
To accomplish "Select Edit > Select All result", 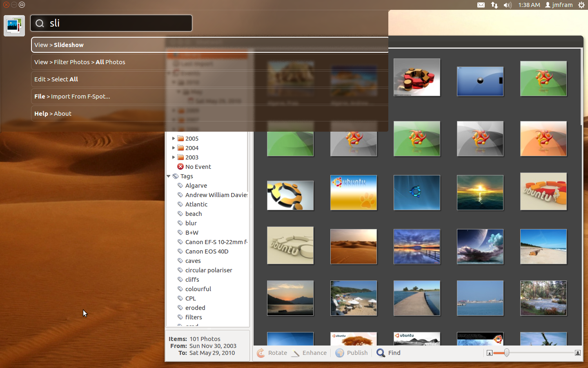I will pyautogui.click(x=209, y=79).
